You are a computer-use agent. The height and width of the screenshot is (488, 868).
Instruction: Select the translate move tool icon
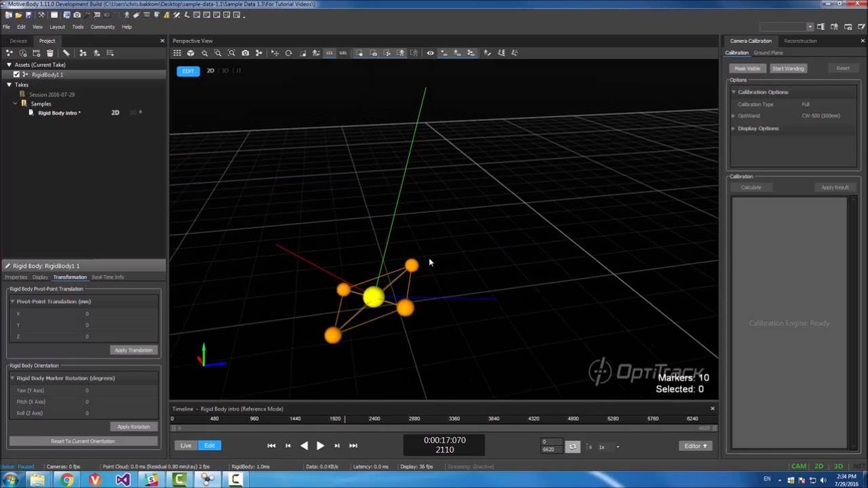tap(275, 53)
